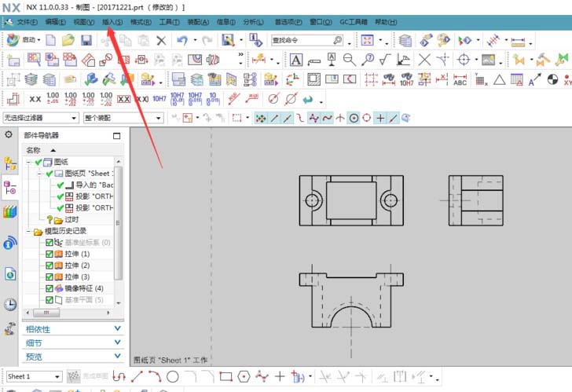This screenshot has width=572, height=392.
Task: Click into the 查找命令 search field
Action: coord(306,40)
